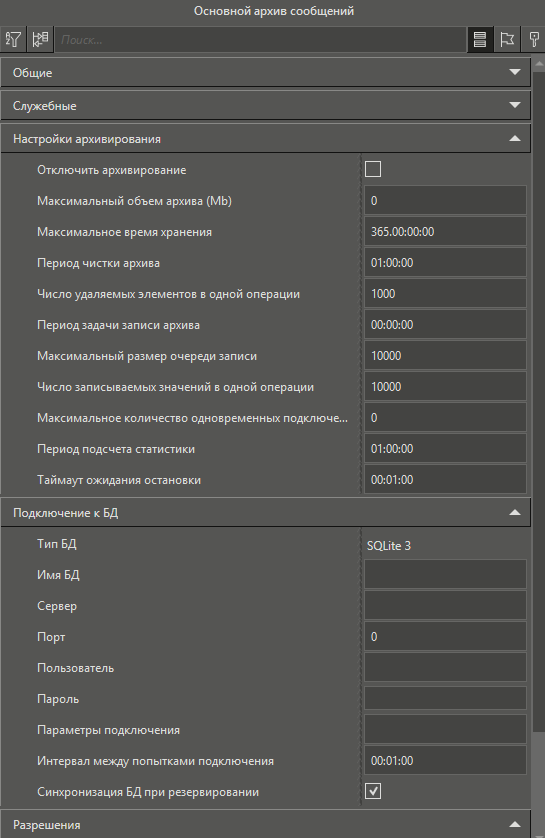545x838 pixels.
Task: Click the Поиск search field
Action: pyautogui.click(x=261, y=40)
